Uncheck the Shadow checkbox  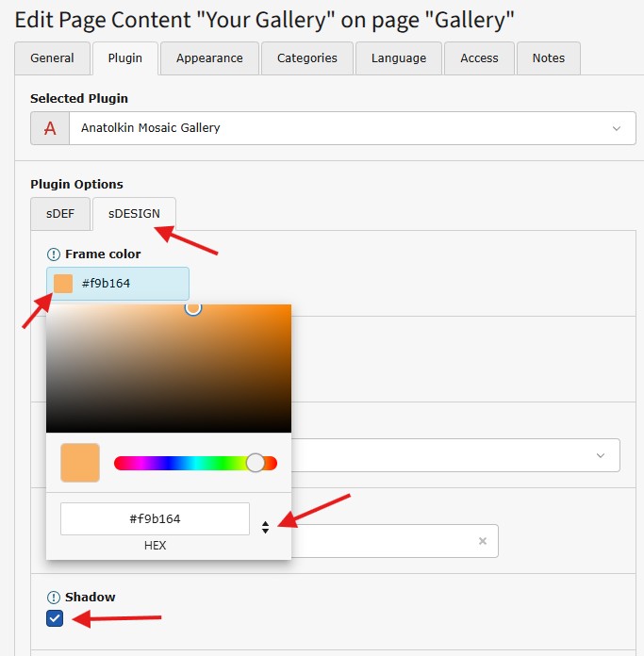[55, 619]
